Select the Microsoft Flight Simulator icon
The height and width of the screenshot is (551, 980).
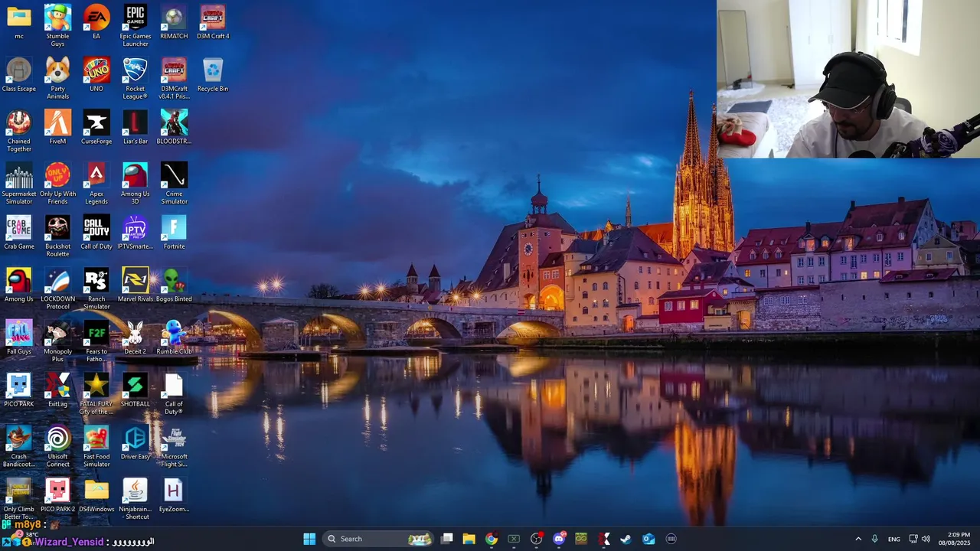click(174, 446)
